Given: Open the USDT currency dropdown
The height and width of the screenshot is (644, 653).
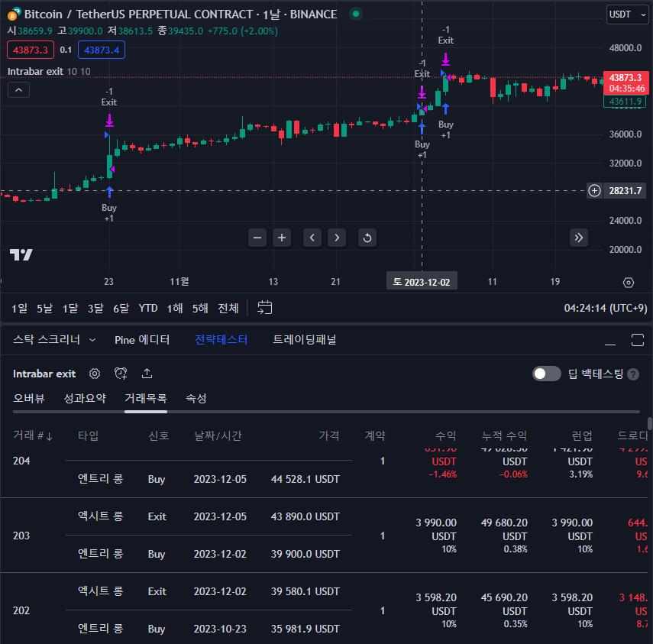Looking at the screenshot, I should click(x=627, y=15).
